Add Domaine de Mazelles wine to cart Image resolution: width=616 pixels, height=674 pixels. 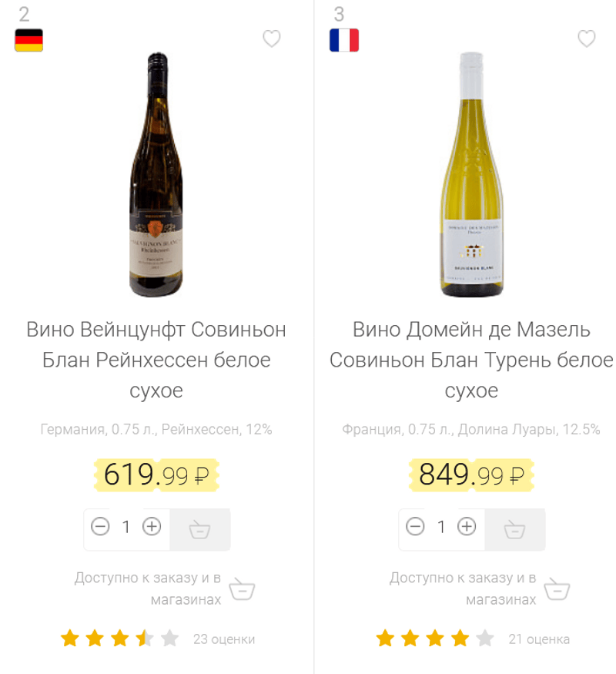coord(514,529)
